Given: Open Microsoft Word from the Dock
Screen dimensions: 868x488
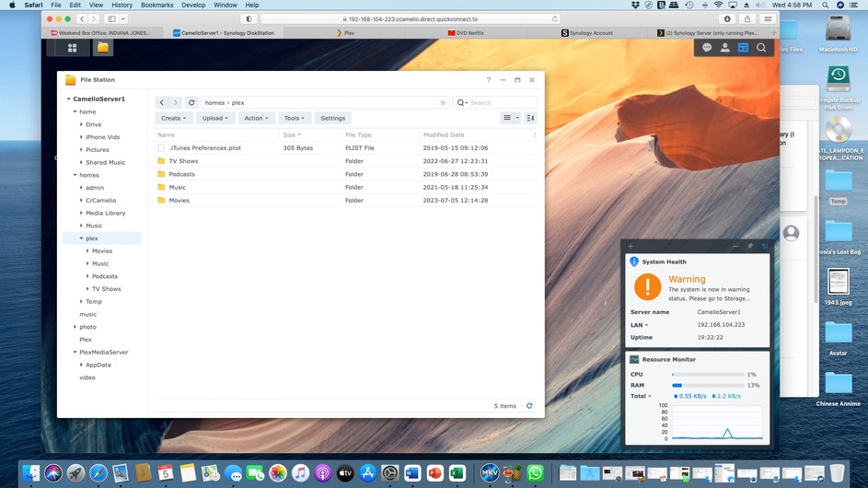Looking at the screenshot, I should (x=412, y=473).
